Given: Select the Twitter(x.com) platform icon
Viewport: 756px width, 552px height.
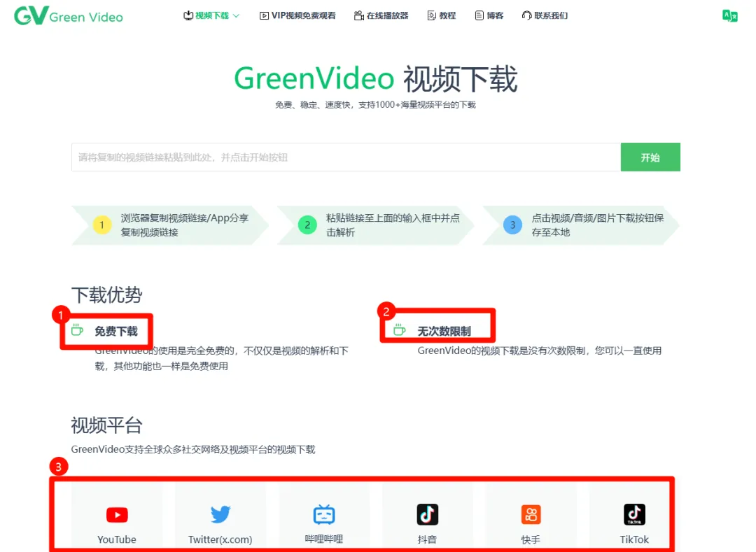Looking at the screenshot, I should tap(220, 514).
